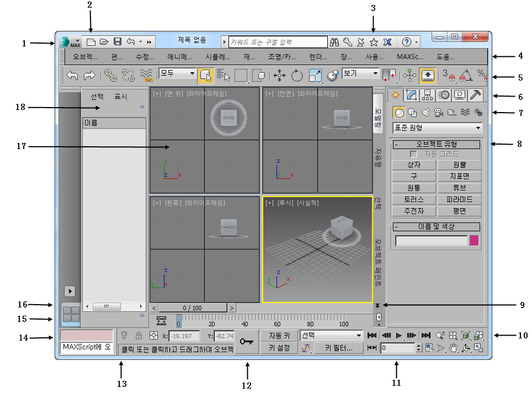The image size is (532, 393).
Task: Open the Undo history dropdown arrow
Action: [x=140, y=42]
